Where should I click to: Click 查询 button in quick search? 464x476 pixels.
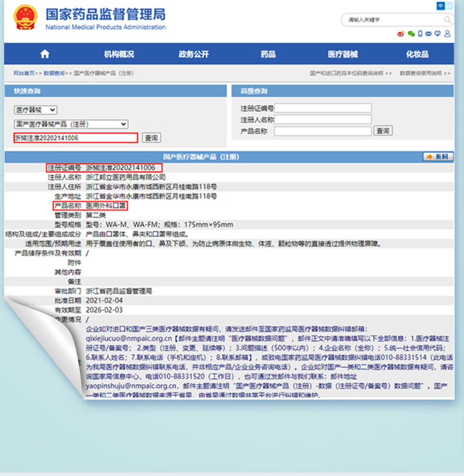[x=151, y=138]
